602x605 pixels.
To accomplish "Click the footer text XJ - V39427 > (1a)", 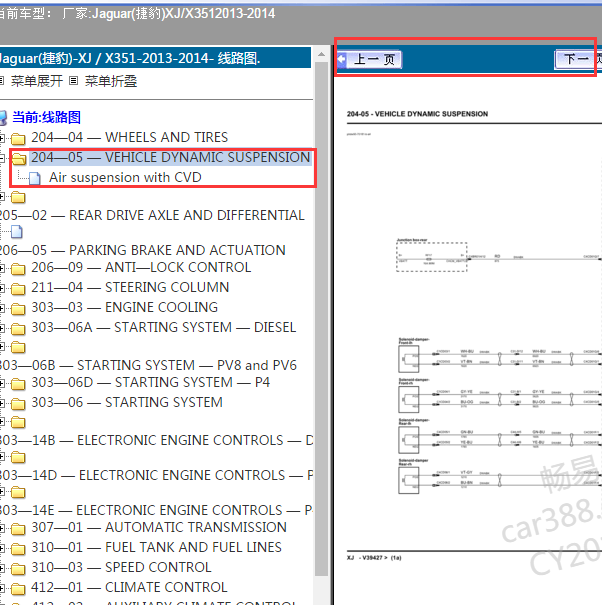I will pyautogui.click(x=374, y=558).
